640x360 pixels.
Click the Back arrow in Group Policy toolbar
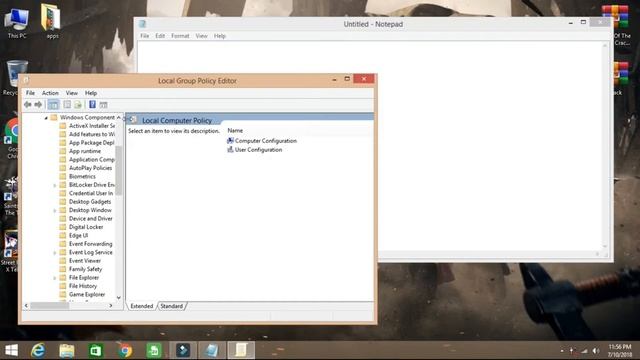28,105
